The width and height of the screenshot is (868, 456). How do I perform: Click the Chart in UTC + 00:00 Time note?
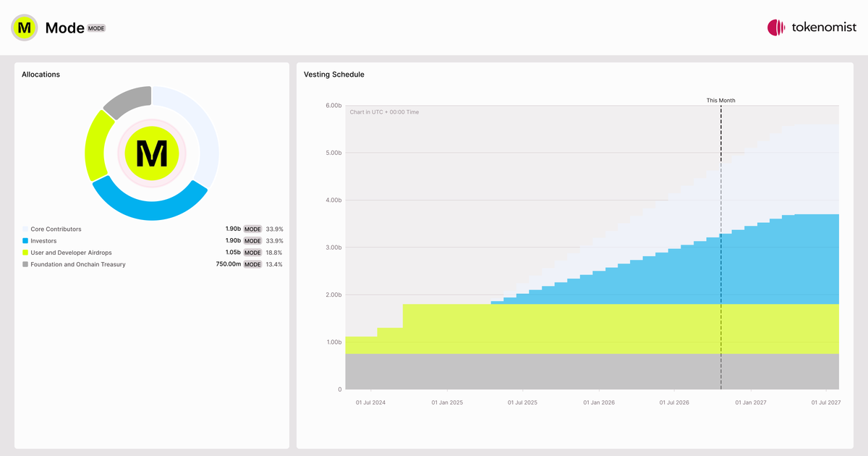pyautogui.click(x=384, y=112)
